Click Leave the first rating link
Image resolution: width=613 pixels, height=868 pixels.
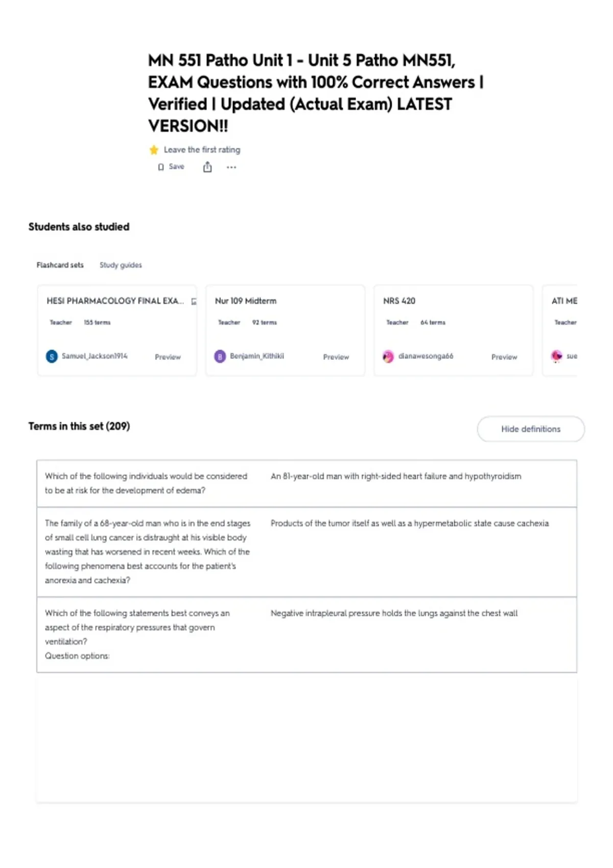click(202, 150)
